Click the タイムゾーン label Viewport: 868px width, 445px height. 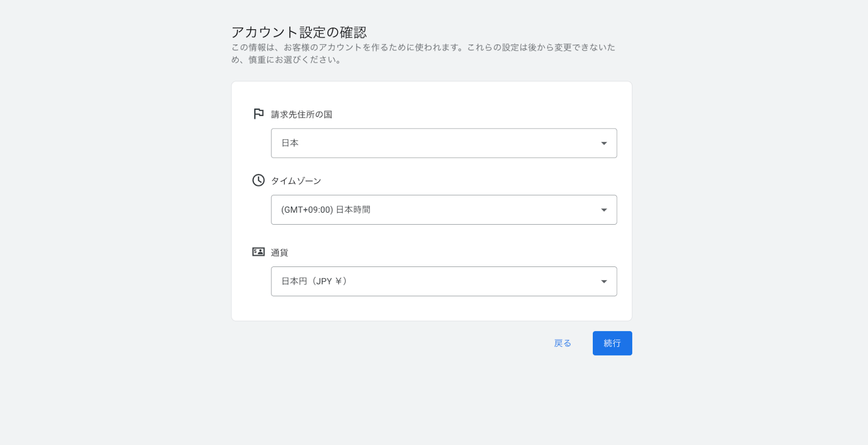(296, 181)
